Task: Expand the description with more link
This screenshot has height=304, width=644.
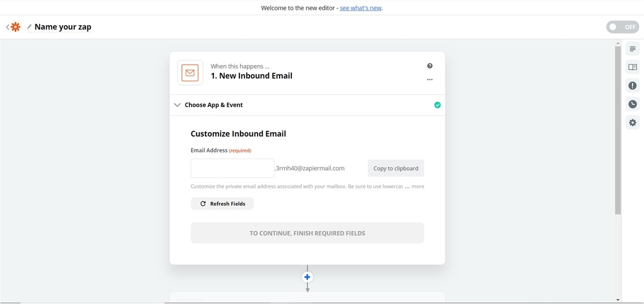Action: (418, 186)
